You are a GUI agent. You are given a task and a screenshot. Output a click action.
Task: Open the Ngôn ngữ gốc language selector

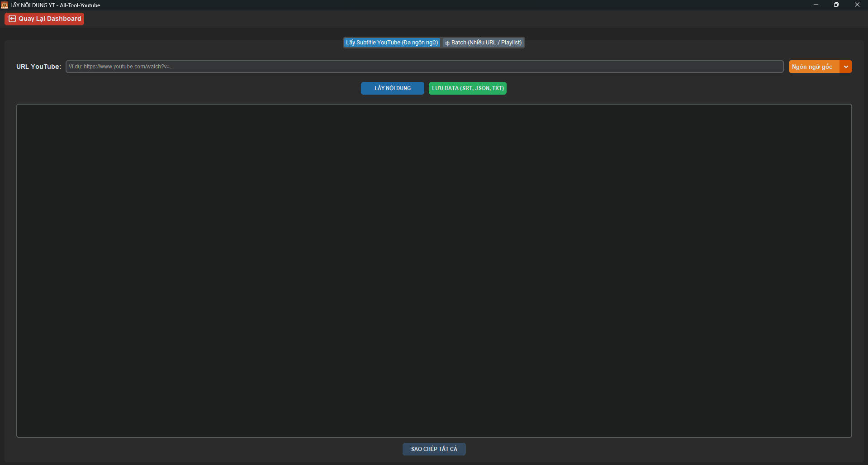pyautogui.click(x=814, y=67)
